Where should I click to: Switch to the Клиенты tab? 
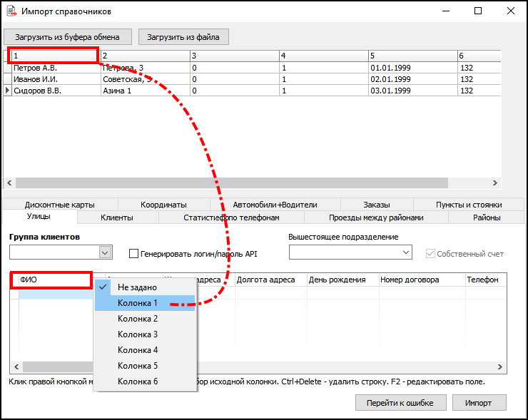tap(117, 217)
